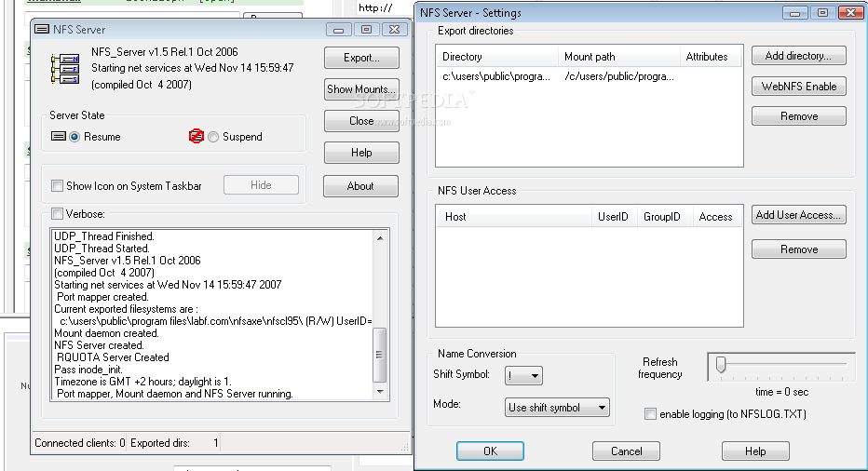Click the Directory column header
The height and width of the screenshot is (471, 868).
[497, 57]
